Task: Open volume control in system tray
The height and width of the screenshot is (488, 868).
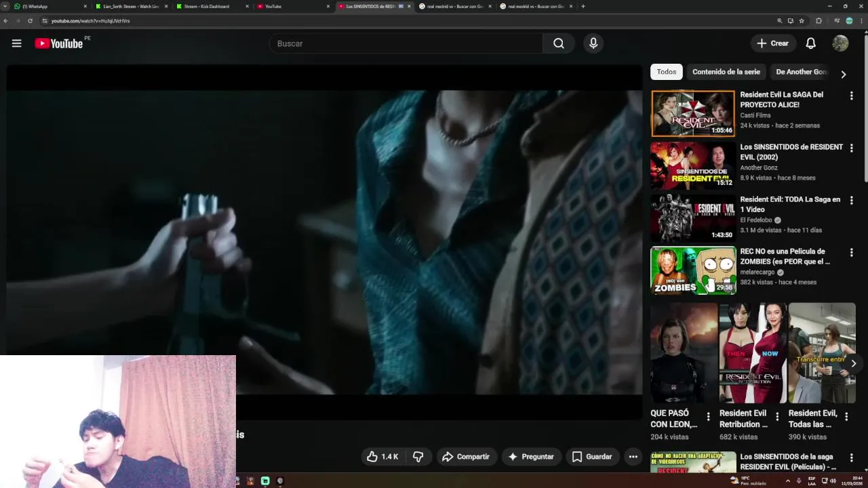Action: click(x=833, y=481)
